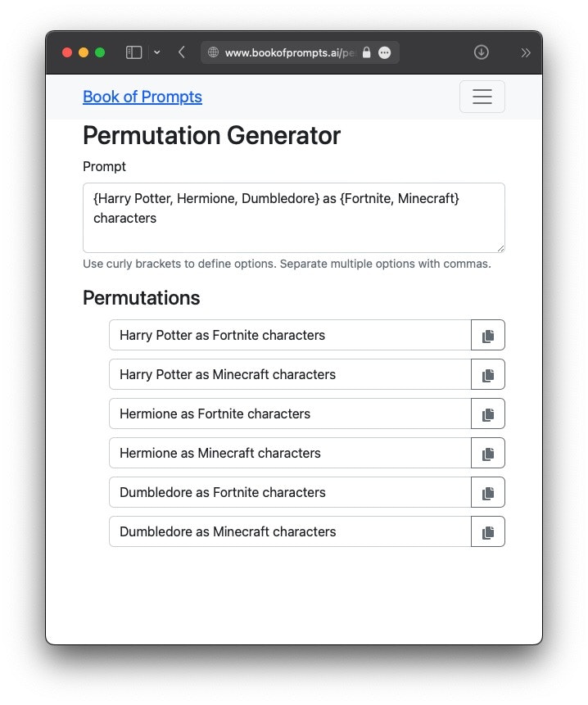
Task: Open the sidebar dropdown chevron
Action: pos(157,52)
